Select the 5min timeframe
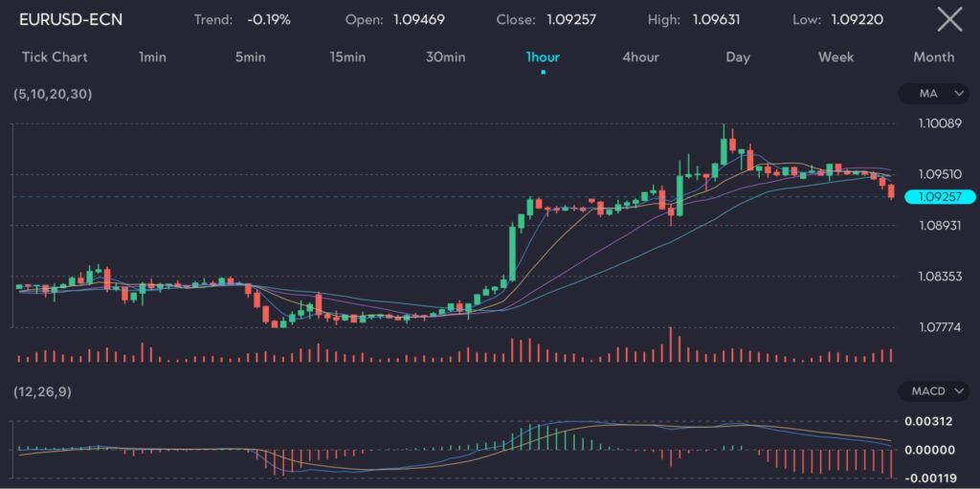Viewport: 980px width, 489px height. [250, 56]
